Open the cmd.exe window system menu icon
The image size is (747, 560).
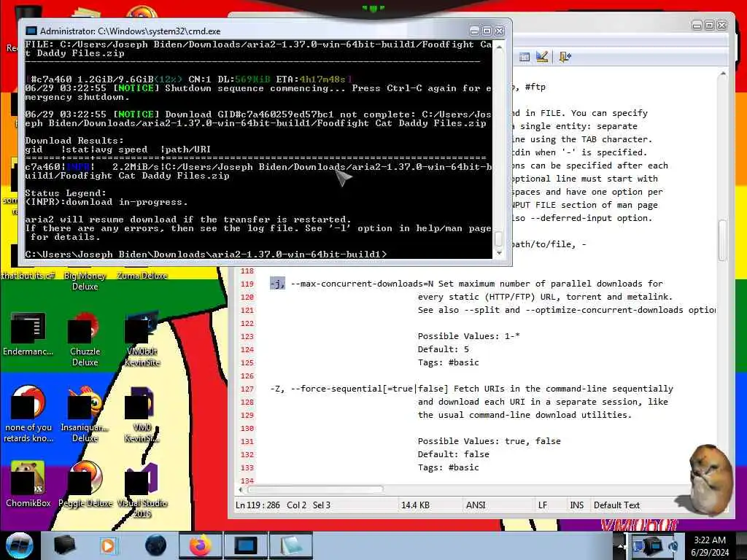31,31
